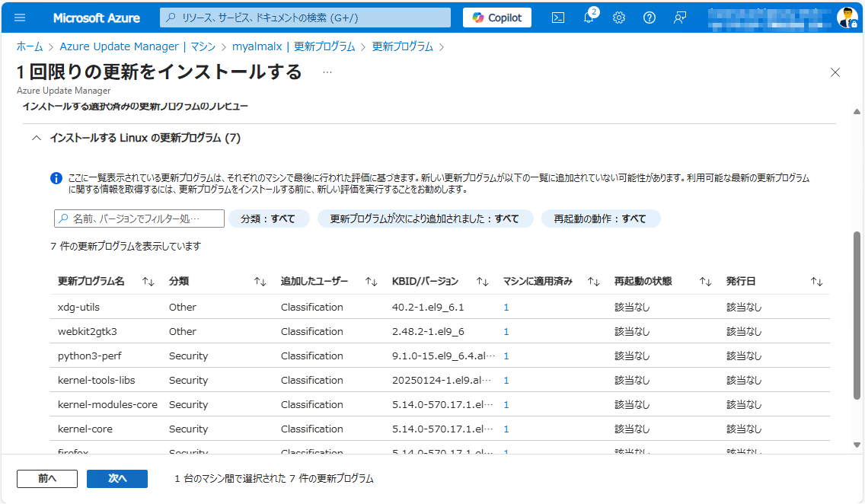
Task: Open the 再起動の動作: すべて filter dropdown
Action: point(601,219)
